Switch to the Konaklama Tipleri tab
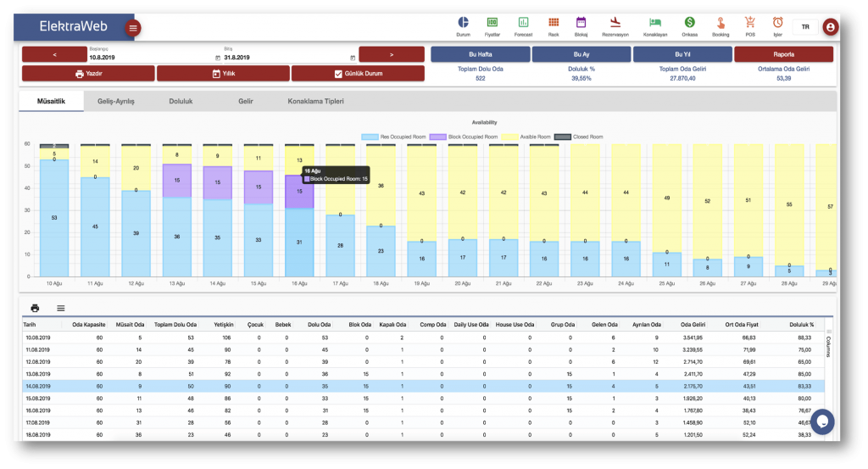The width and height of the screenshot is (868, 469). point(315,101)
